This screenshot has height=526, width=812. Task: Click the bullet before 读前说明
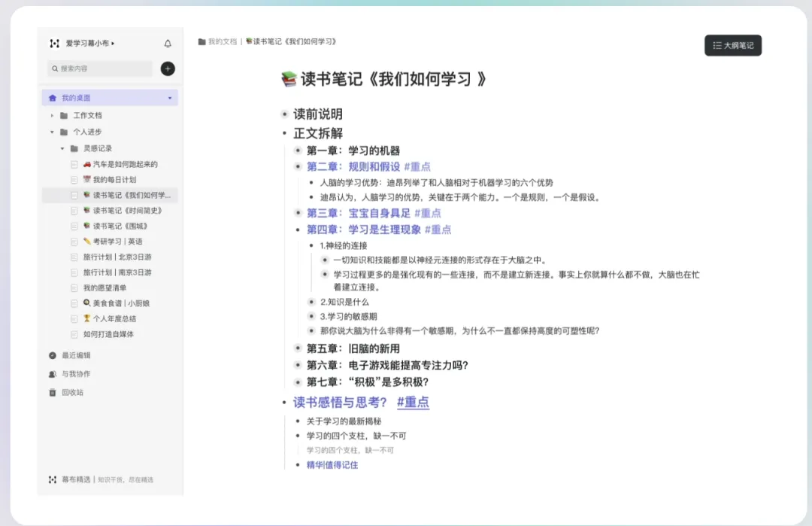(284, 114)
